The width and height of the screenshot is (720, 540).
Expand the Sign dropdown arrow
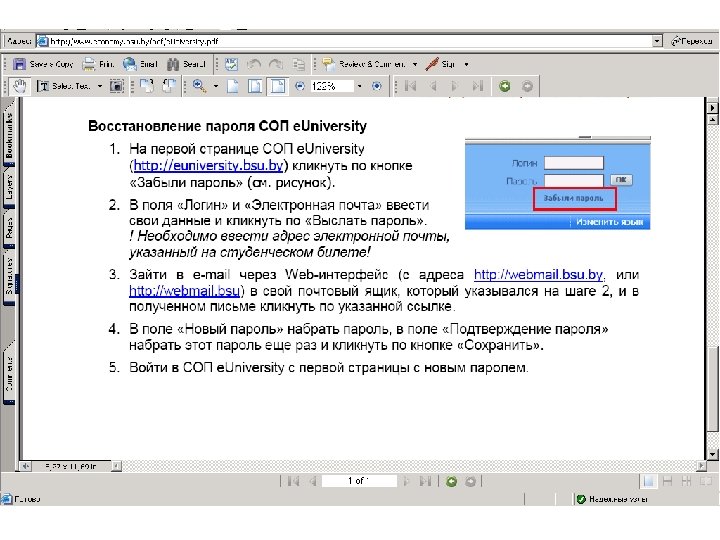(x=466, y=64)
